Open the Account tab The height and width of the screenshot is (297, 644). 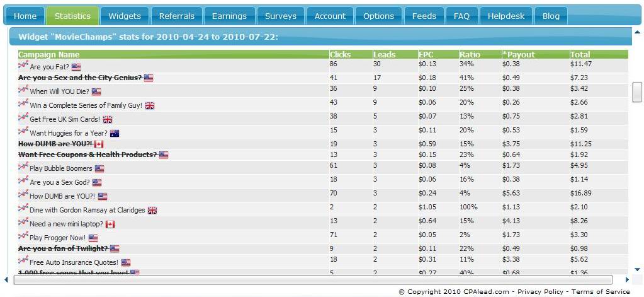[330, 16]
